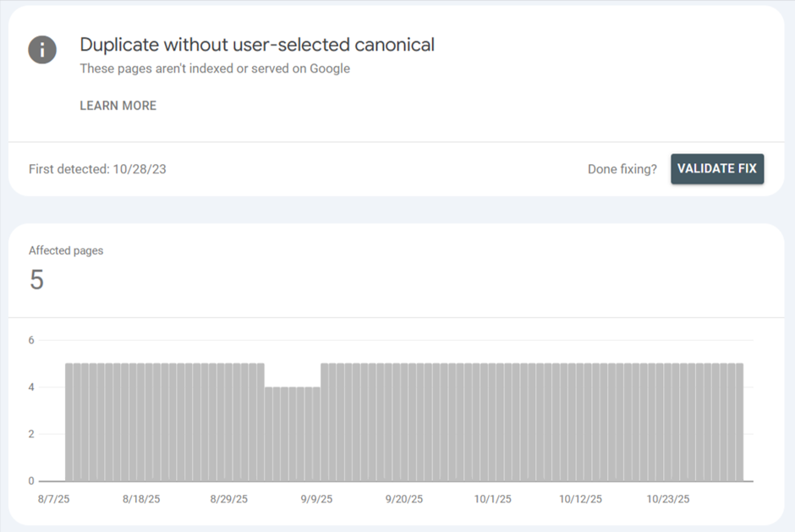The image size is (795, 532).
Task: Click the 8/18/25 date label on the axis
Action: pos(141,499)
